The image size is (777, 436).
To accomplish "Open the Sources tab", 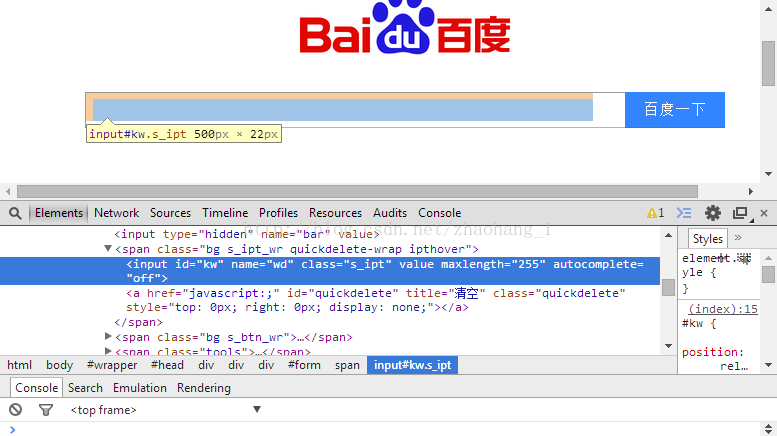I will (x=170, y=213).
